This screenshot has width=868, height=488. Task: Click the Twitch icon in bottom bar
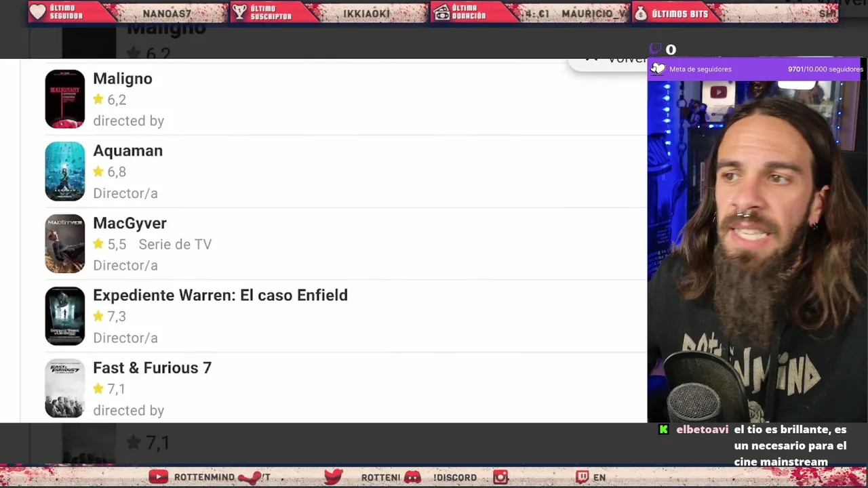(x=582, y=477)
